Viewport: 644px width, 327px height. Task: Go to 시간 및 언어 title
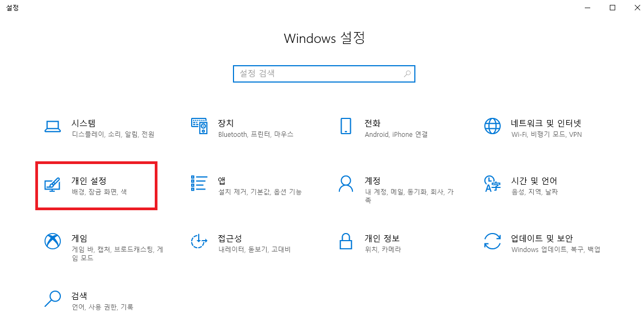(534, 181)
